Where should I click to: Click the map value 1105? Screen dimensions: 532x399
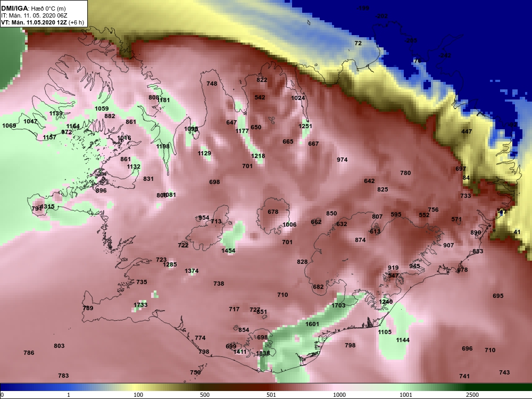385,332
